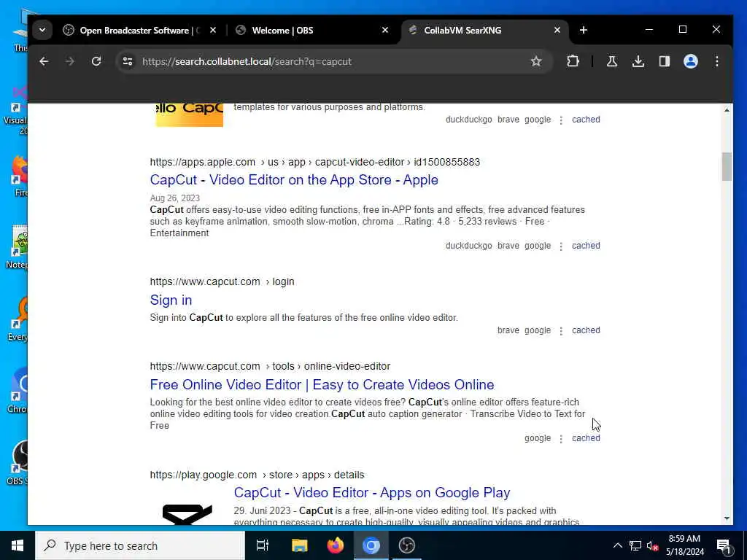Expand the tab search dropdown arrow
Screen dimensions: 747x560
coord(42,31)
